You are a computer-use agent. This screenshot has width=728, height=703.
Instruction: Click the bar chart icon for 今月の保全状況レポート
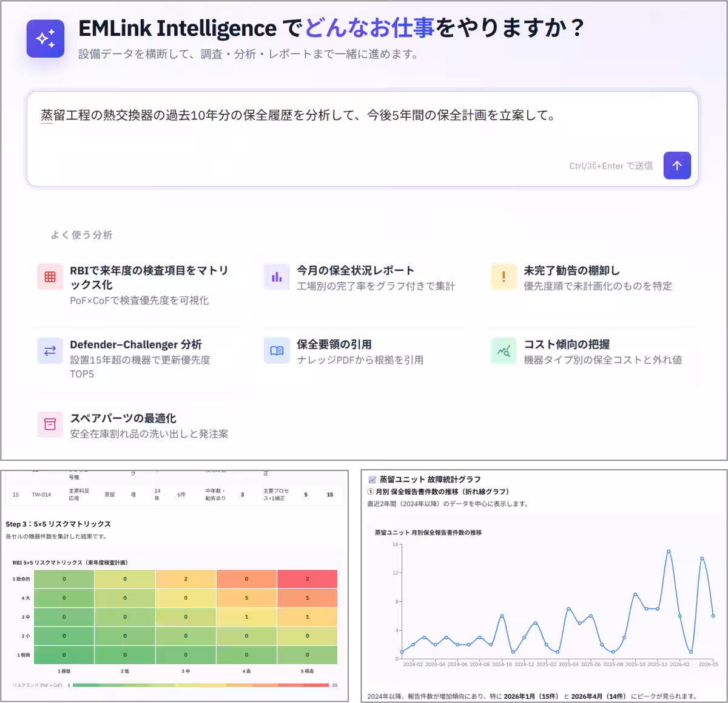(277, 277)
